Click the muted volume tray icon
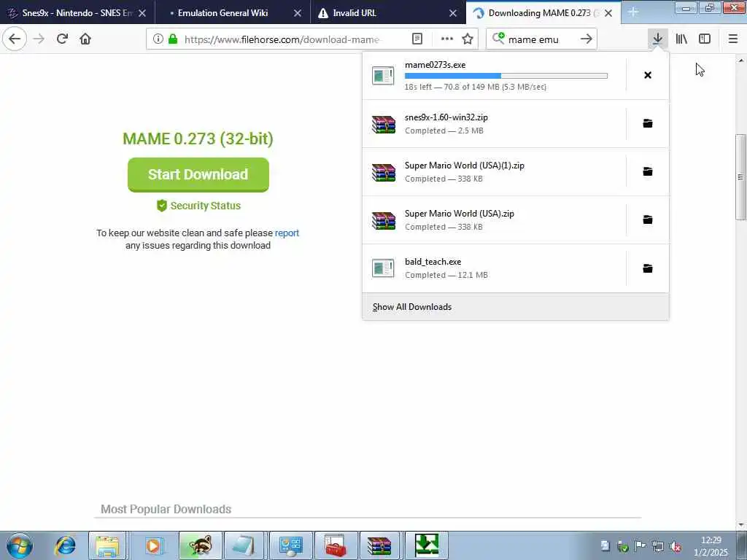The image size is (747, 560). 675,546
